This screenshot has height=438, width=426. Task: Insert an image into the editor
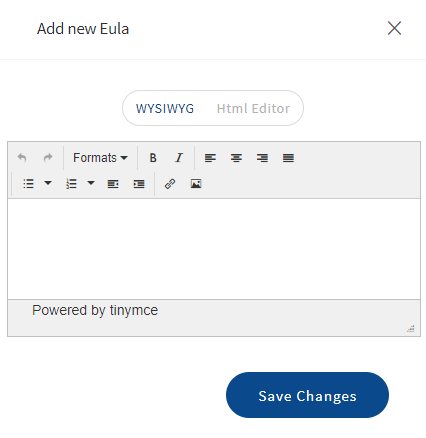(196, 184)
